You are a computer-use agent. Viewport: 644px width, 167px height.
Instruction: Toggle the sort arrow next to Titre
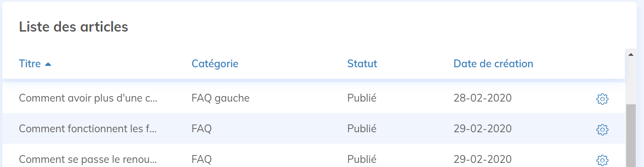[48, 64]
